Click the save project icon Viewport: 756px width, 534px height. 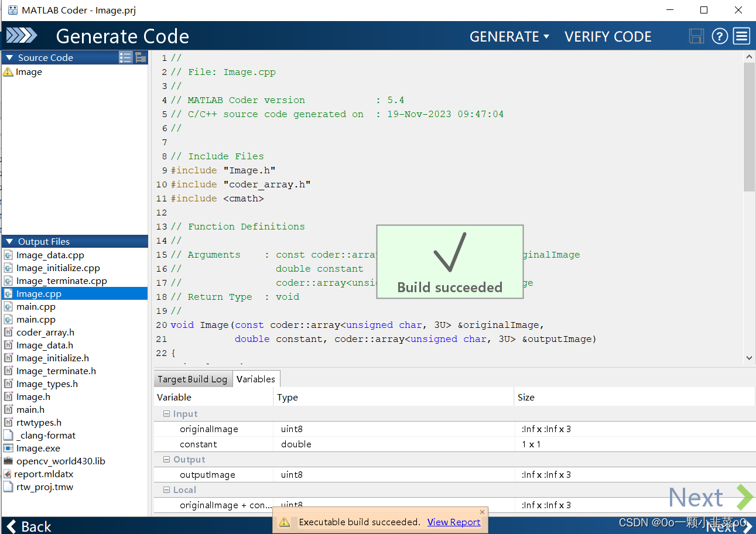[x=696, y=36]
